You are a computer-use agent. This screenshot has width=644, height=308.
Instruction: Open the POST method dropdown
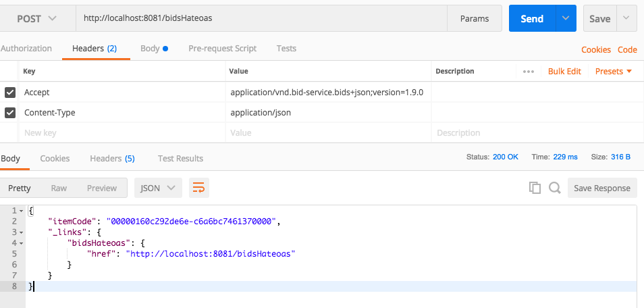tap(37, 19)
